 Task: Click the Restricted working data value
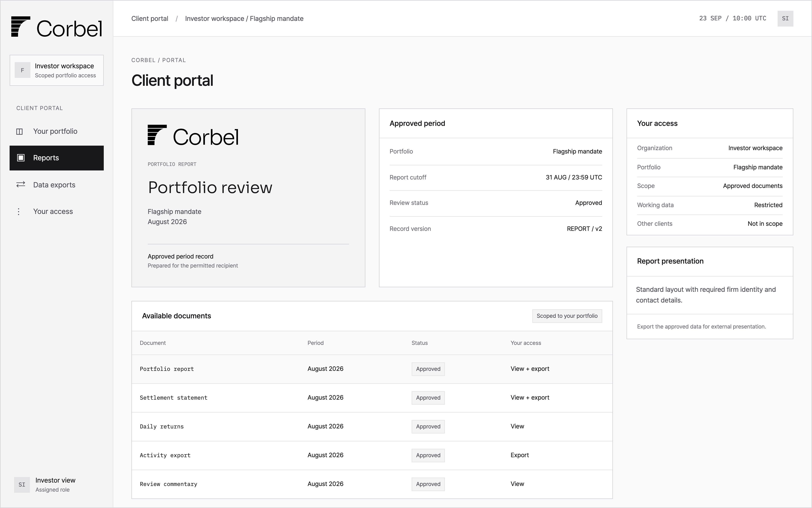768,205
